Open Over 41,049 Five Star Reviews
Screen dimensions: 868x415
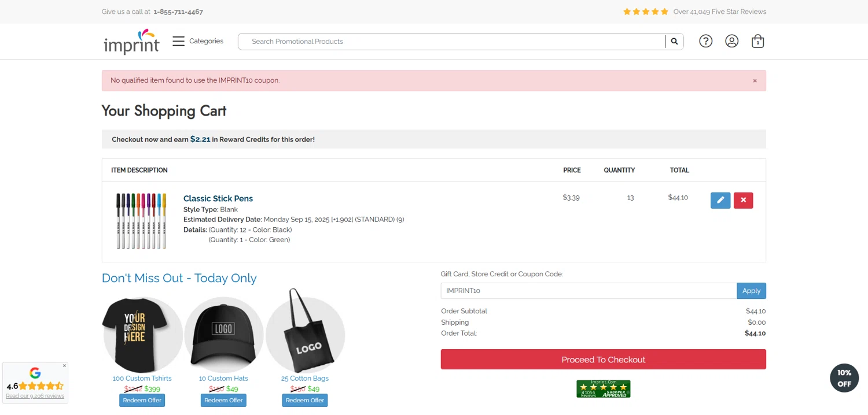(719, 12)
